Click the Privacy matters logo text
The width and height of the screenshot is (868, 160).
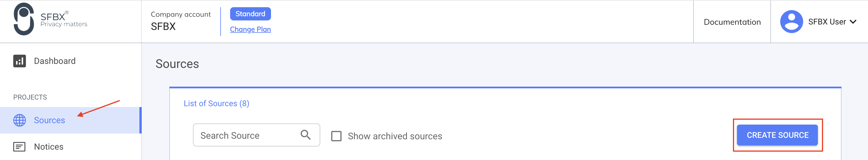pyautogui.click(x=64, y=24)
